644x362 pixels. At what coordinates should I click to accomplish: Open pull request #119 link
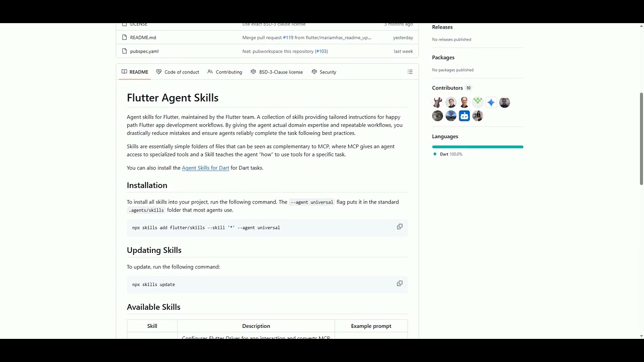[x=288, y=38]
